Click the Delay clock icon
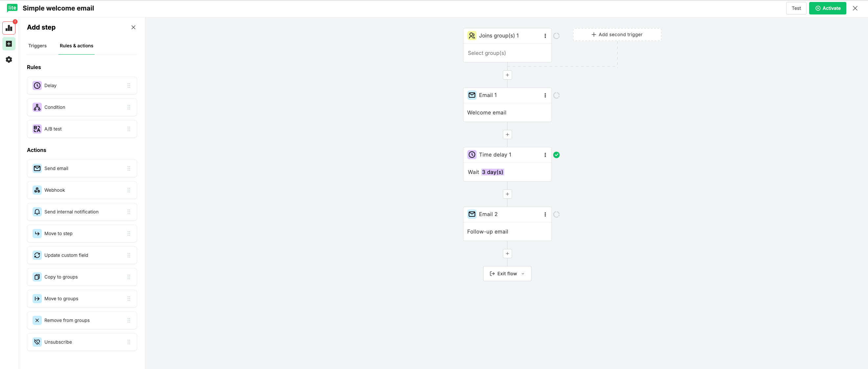Screen dimensions: 868x369 [x=37, y=86]
